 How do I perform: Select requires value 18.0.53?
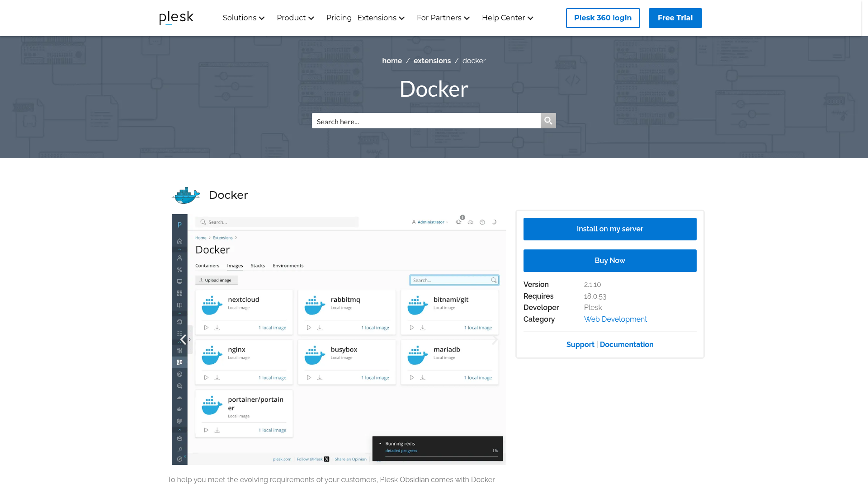point(595,296)
